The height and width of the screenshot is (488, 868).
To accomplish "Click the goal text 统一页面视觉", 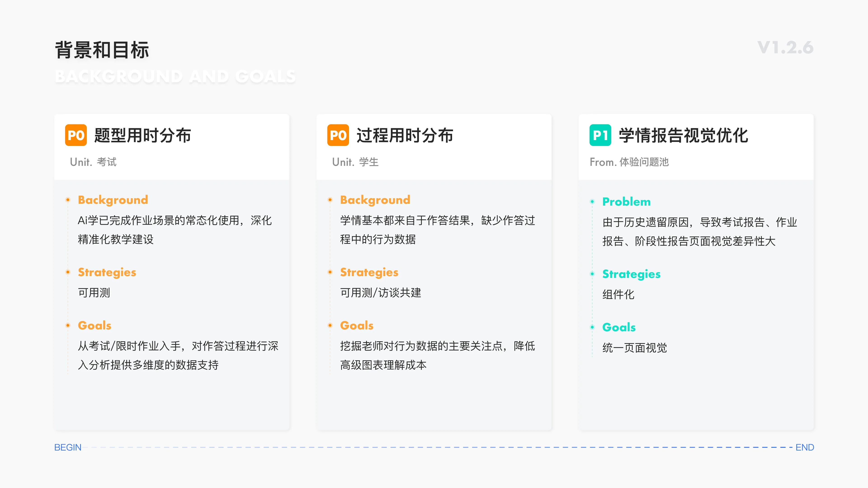I will pos(634,347).
